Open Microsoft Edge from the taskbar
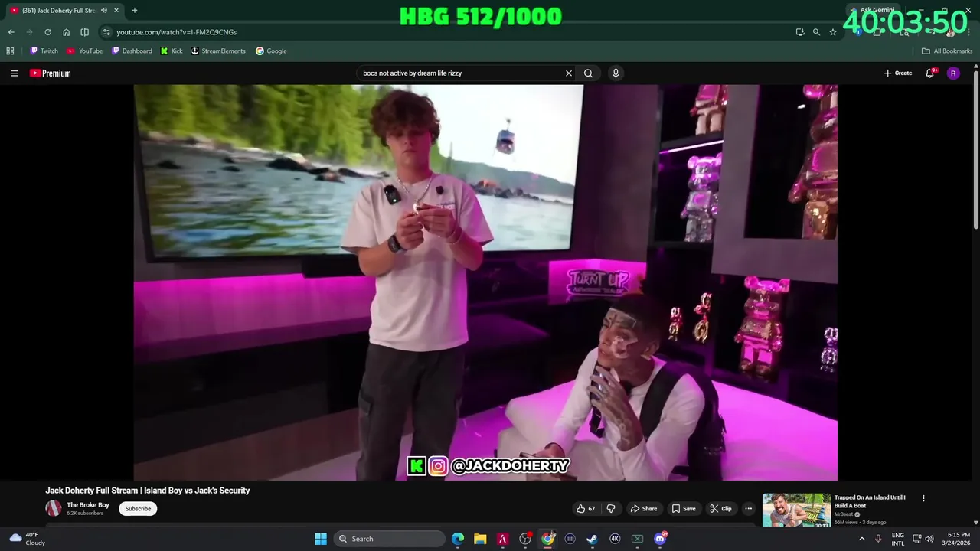This screenshot has height=551, width=980. [458, 539]
